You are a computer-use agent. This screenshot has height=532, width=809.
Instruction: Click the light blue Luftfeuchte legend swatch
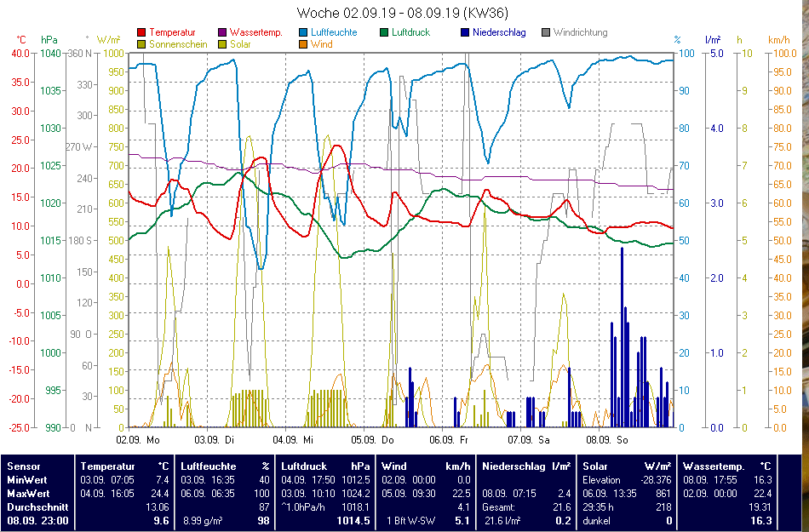(x=303, y=32)
